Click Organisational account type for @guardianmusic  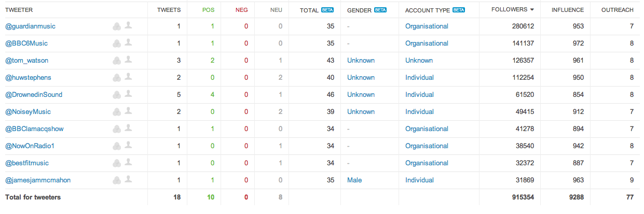427,26
